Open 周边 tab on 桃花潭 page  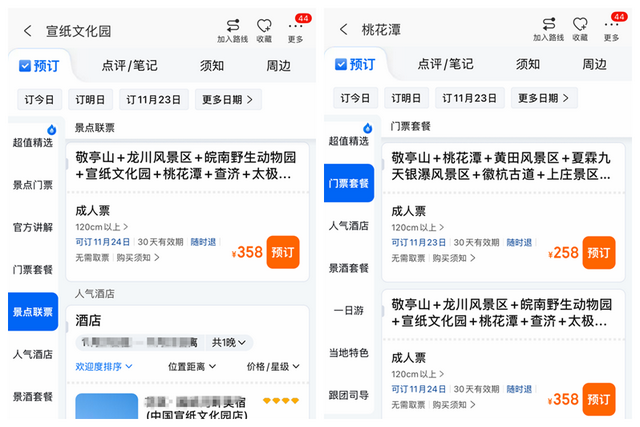pos(595,64)
